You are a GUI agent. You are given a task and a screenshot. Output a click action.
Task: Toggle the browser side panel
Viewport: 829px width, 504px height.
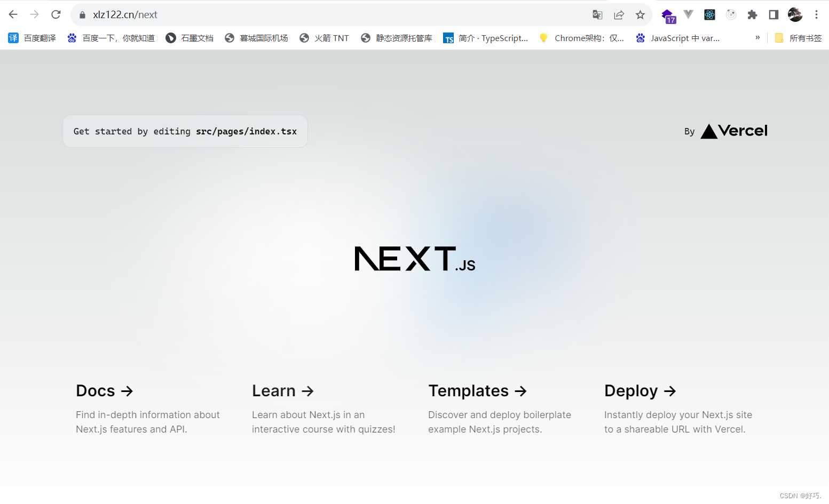click(773, 15)
